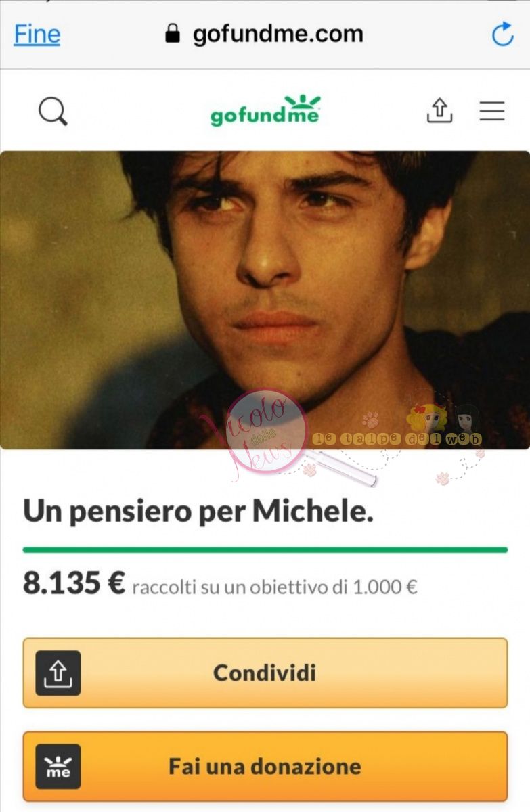Click the gofundme logo
Screen dimensions: 530x812
point(265,111)
